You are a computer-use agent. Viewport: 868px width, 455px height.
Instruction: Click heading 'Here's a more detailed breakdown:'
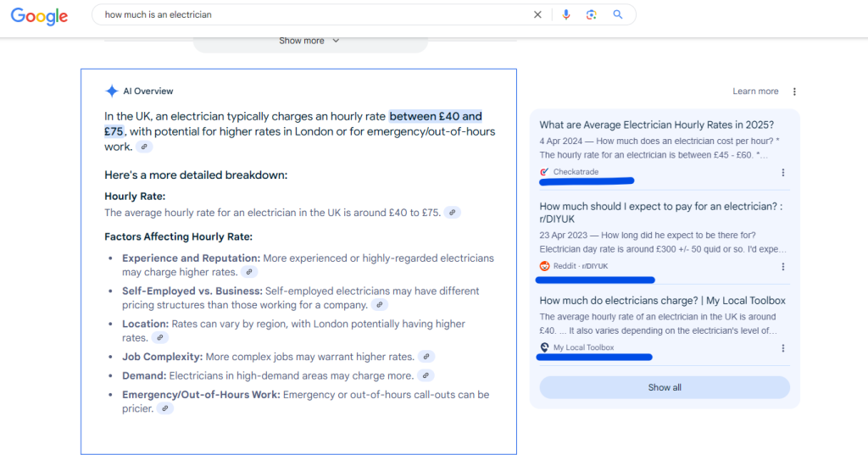(x=196, y=175)
